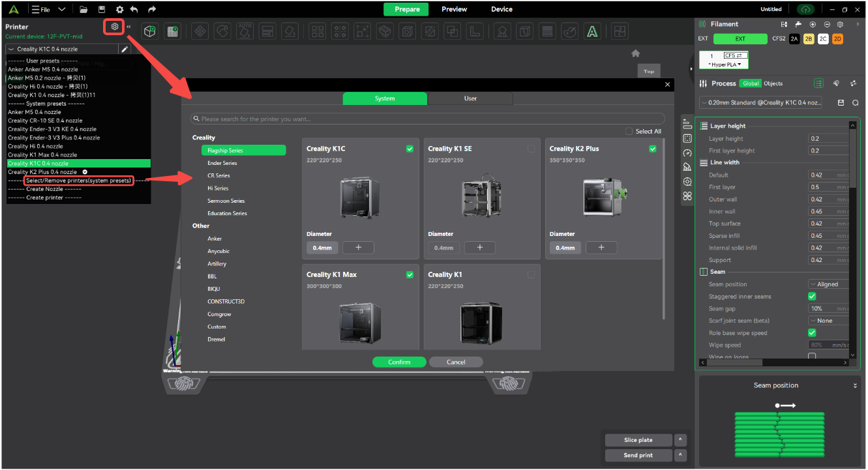Open printer settings gear beside Printer heading

click(114, 27)
